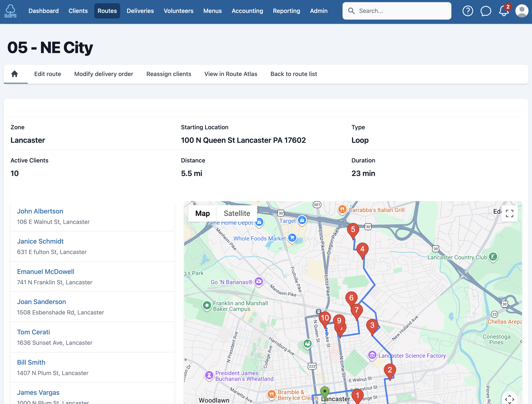Click the President James Buchanan's Wheatland icon
This screenshot has width=532, height=404.
[x=209, y=376]
